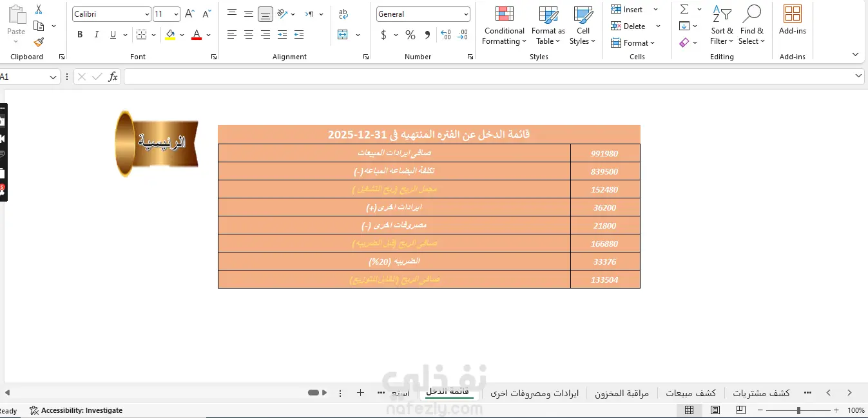This screenshot has height=418, width=868.
Task: Add a new sheet with plus button
Action: coord(360,392)
